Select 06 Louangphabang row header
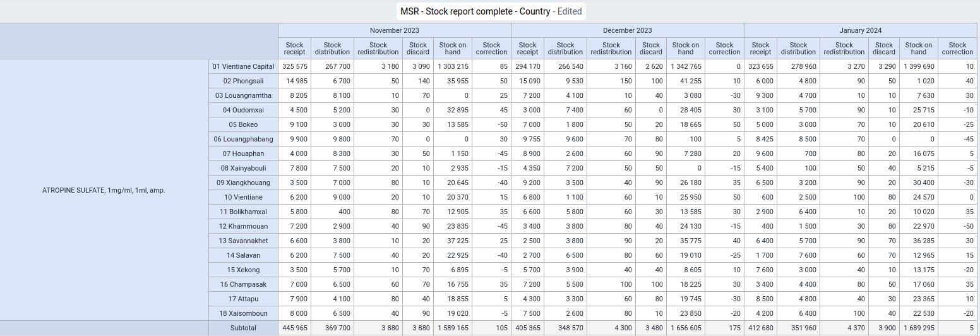Viewport: 980px width, 336px height. point(243,139)
